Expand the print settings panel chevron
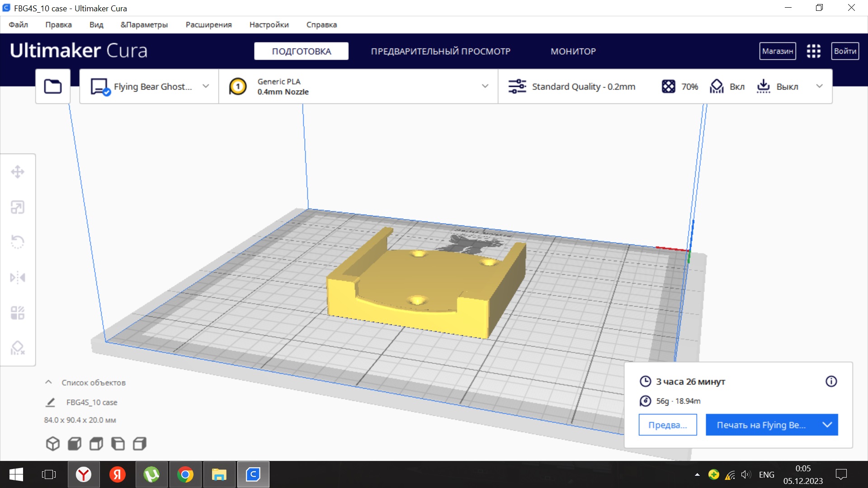 [x=819, y=86]
